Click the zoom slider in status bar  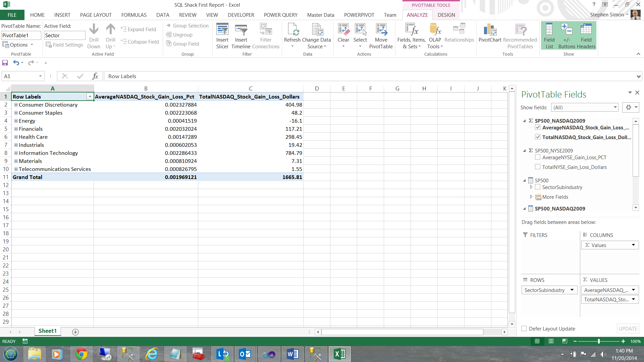[x=599, y=341]
